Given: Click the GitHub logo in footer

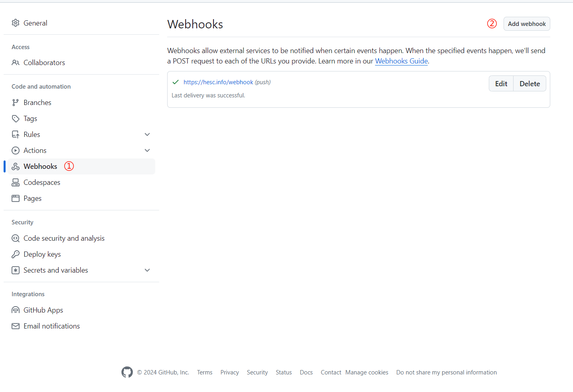Looking at the screenshot, I should point(127,372).
